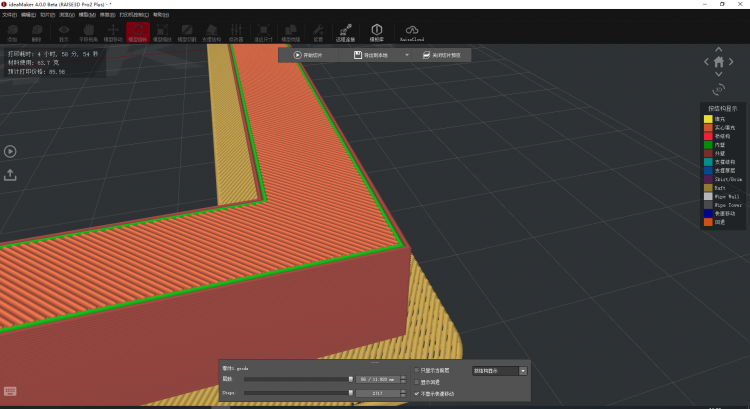Open RaiseCloud from the toolbar
Screen dimensions: 750x409
(412, 33)
